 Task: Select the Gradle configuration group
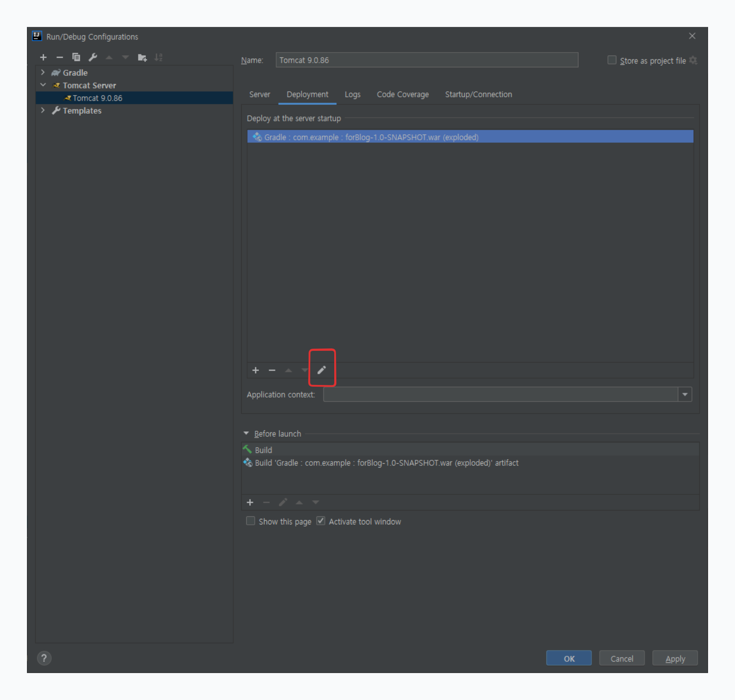(x=75, y=72)
